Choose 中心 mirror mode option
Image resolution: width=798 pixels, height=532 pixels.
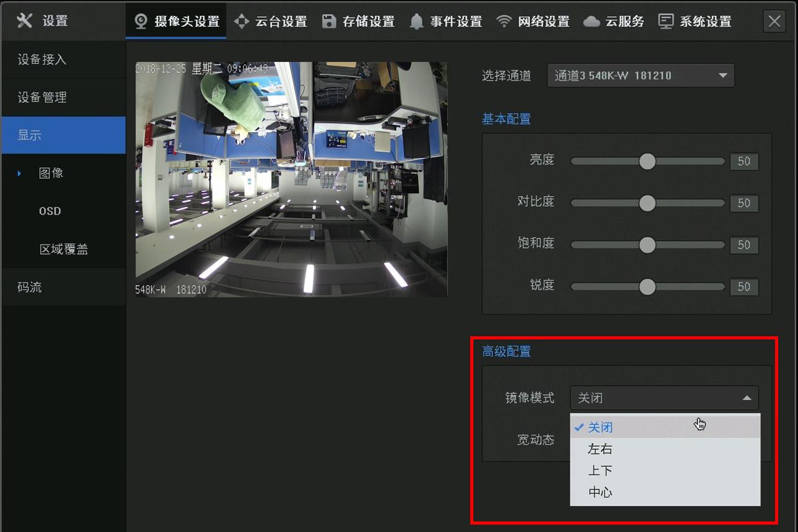pyautogui.click(x=665, y=492)
